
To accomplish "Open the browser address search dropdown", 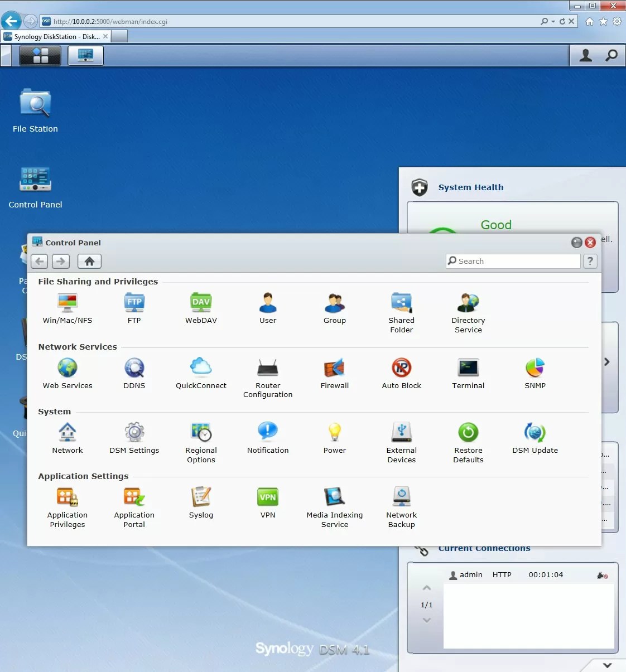I will (x=553, y=21).
